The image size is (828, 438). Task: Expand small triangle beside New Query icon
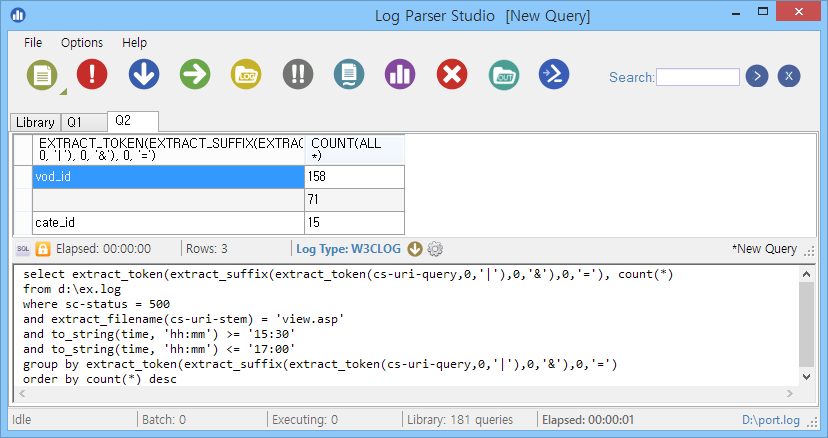[x=63, y=92]
